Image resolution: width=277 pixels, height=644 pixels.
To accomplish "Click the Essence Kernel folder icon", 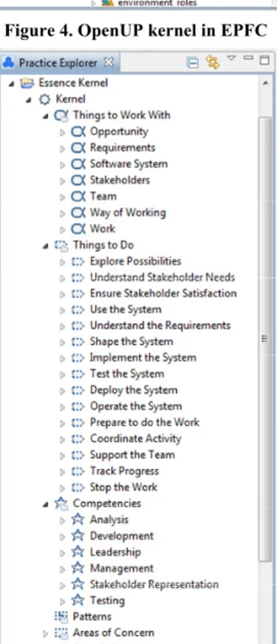I will pos(27,83).
